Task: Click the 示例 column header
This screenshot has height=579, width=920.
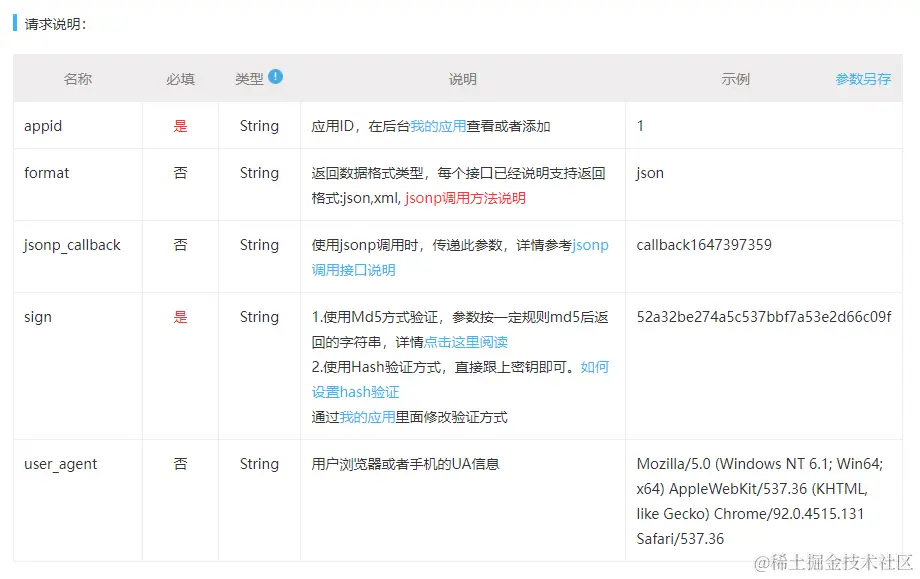Action: coord(735,79)
